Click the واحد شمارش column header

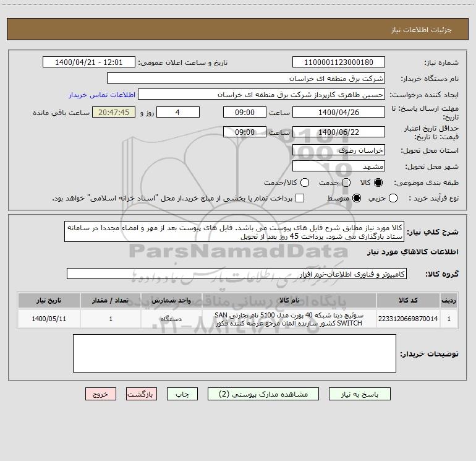[x=171, y=300]
